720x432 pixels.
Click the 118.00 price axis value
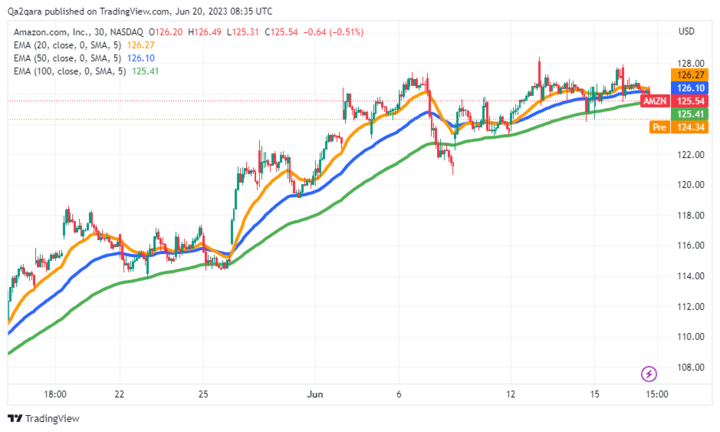pos(691,215)
